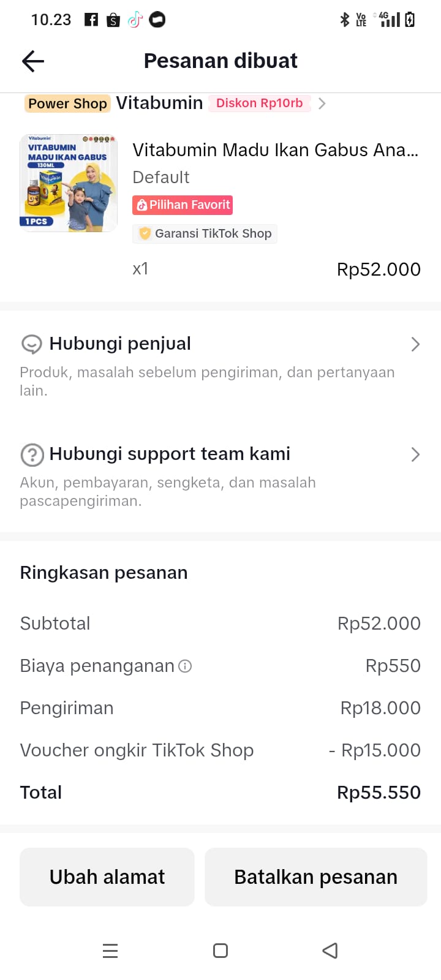Expand Hubungi support team kami chevron
The image size is (441, 980).
[x=415, y=454]
